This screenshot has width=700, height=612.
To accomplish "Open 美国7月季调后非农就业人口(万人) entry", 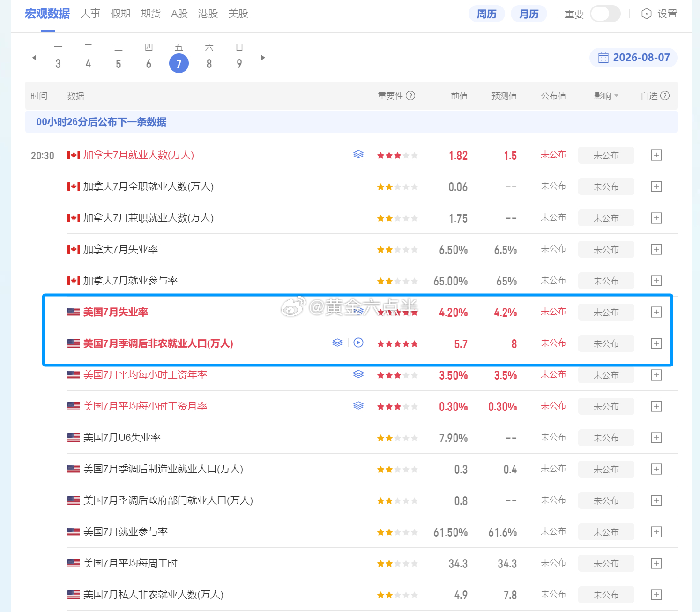I will pos(158,343).
